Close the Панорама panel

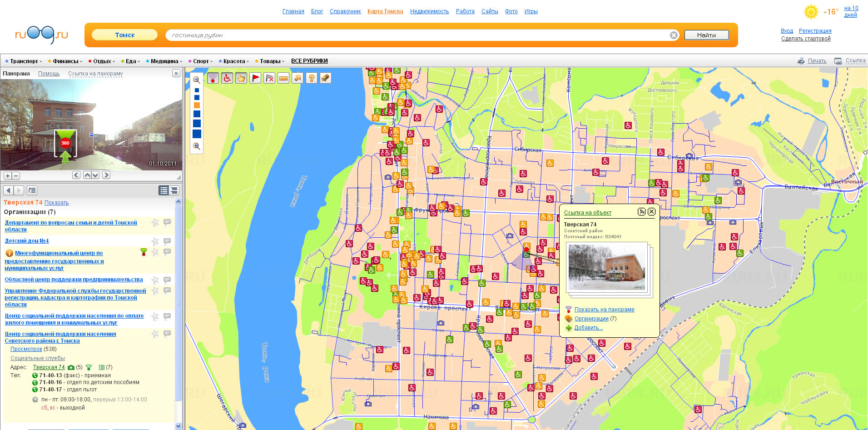point(176,73)
